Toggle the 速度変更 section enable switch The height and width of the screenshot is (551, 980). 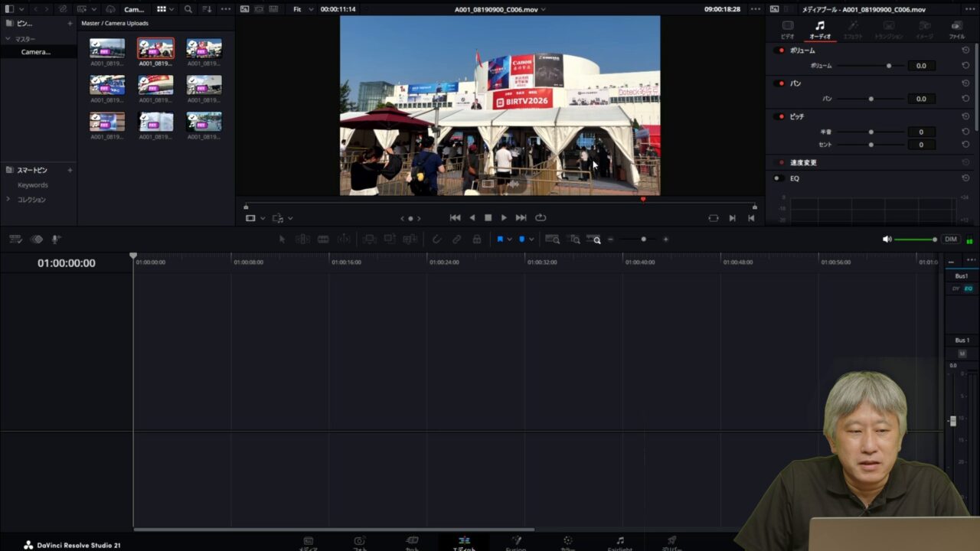[x=781, y=162]
